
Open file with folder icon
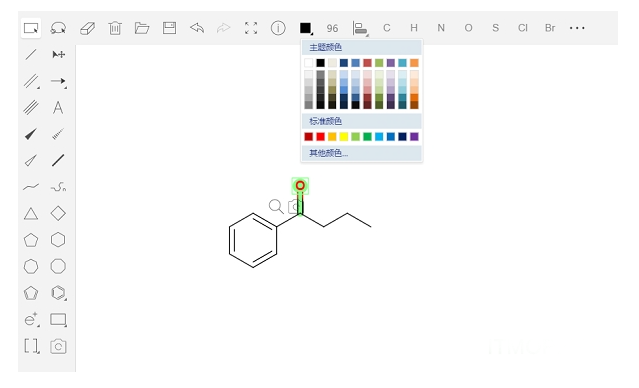click(x=142, y=28)
